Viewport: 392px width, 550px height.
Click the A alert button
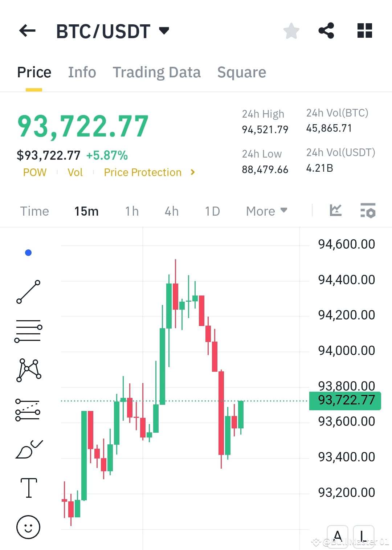point(338,535)
